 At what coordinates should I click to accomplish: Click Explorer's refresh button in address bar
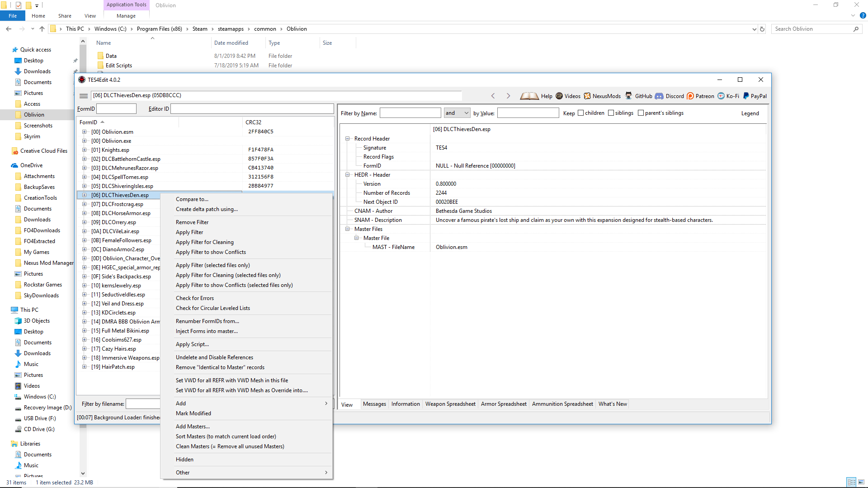point(762,29)
